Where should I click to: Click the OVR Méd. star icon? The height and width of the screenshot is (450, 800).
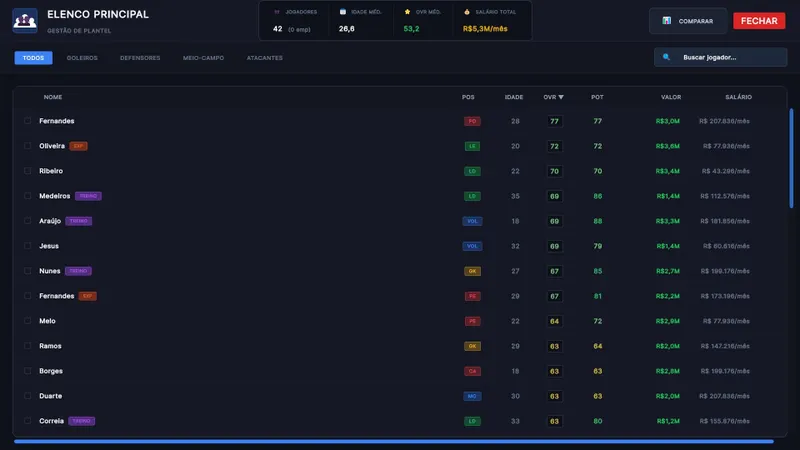click(x=407, y=12)
